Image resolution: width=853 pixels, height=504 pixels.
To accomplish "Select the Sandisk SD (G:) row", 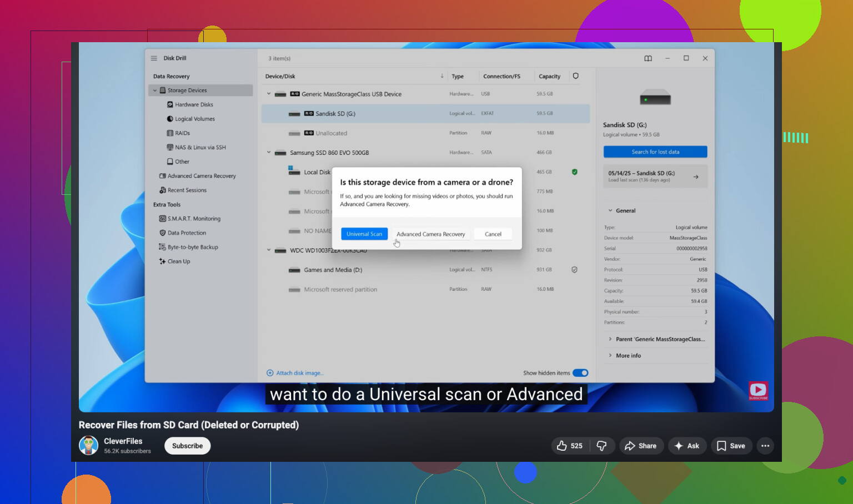I will pyautogui.click(x=426, y=114).
